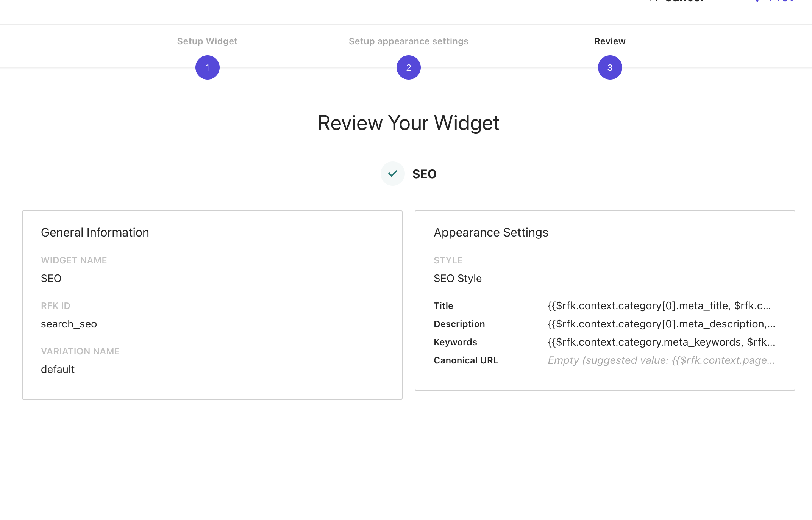
Task: Select the Empty suggested value canonical text
Action: click(x=661, y=360)
